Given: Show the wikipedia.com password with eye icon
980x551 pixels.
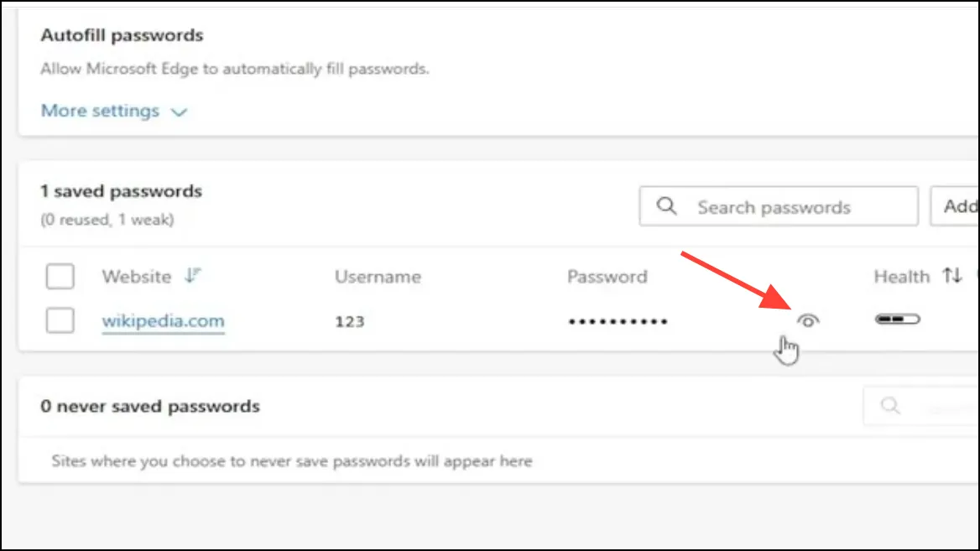Looking at the screenshot, I should (807, 320).
